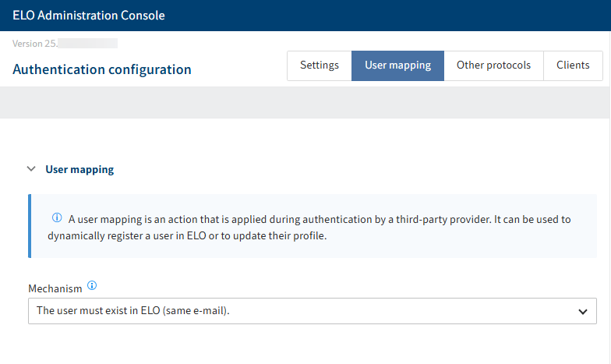Image resolution: width=611 pixels, height=364 pixels.
Task: Click the user mapping description text
Action: [312, 220]
